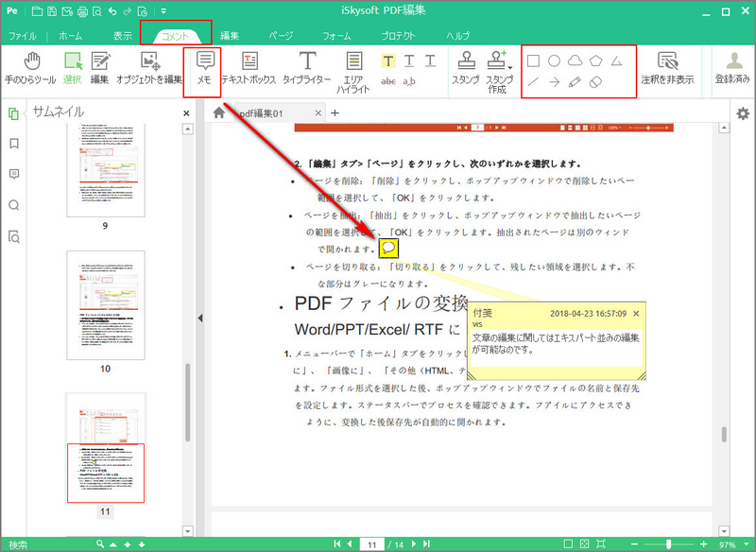Select the エリアハイライト tool
Viewport: 756px width, 552px height.
pos(353,73)
